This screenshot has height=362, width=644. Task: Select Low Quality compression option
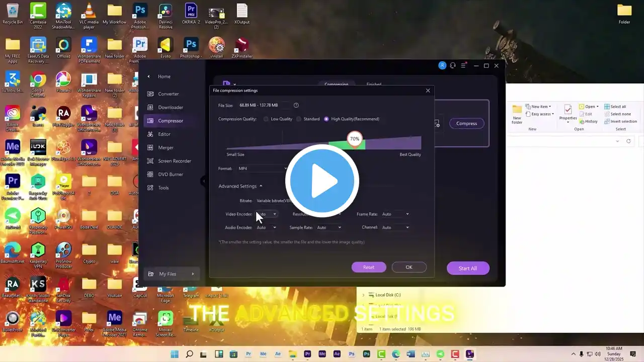[x=278, y=119]
